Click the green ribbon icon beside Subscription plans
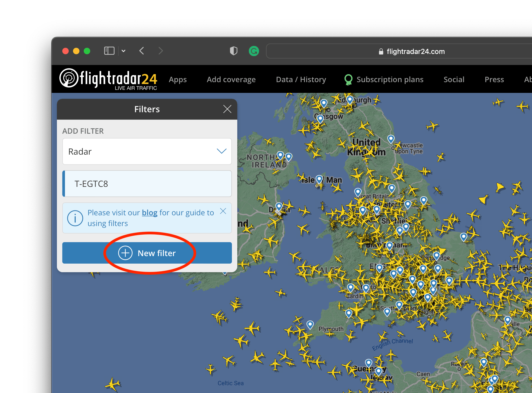 (348, 79)
